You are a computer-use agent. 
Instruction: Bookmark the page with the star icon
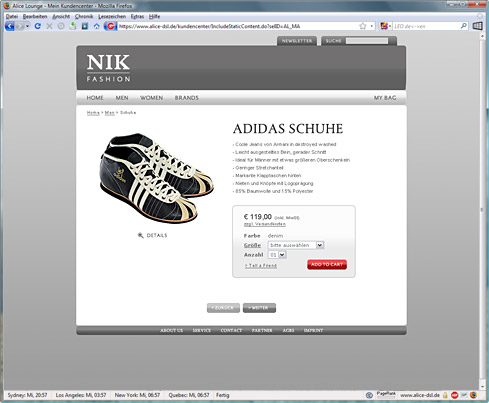click(x=363, y=26)
